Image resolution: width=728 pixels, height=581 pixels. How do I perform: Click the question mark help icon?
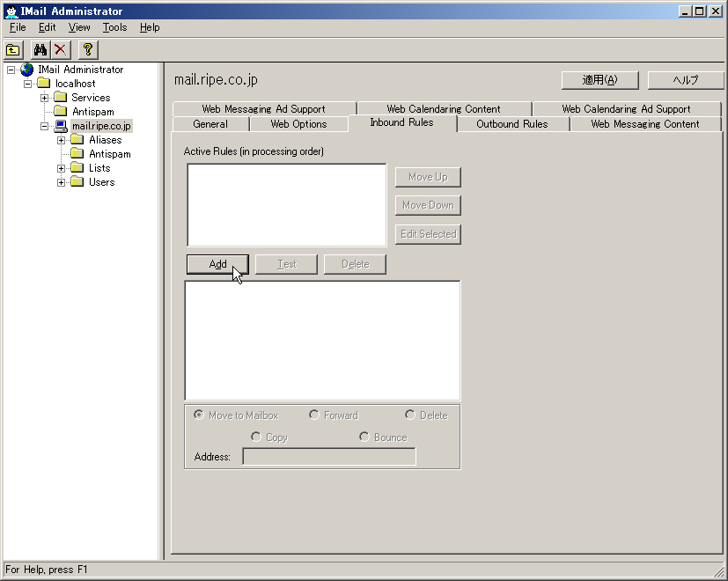(88, 49)
